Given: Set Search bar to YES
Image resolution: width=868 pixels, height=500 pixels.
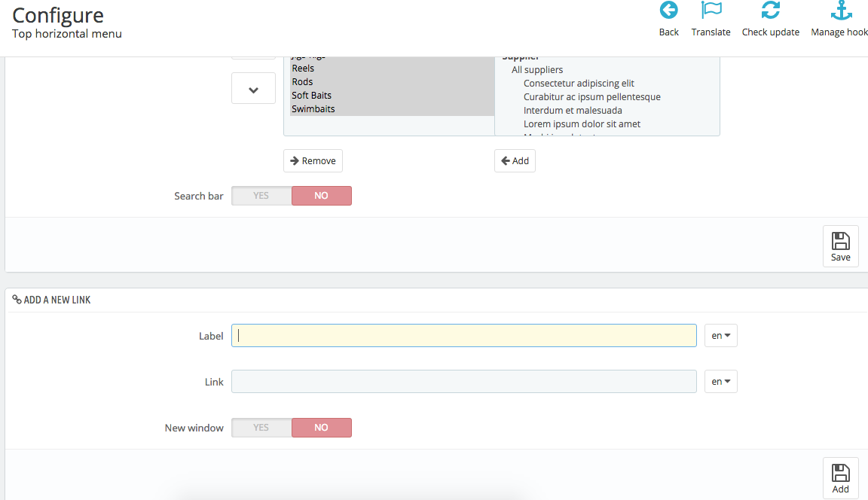Looking at the screenshot, I should coord(261,196).
